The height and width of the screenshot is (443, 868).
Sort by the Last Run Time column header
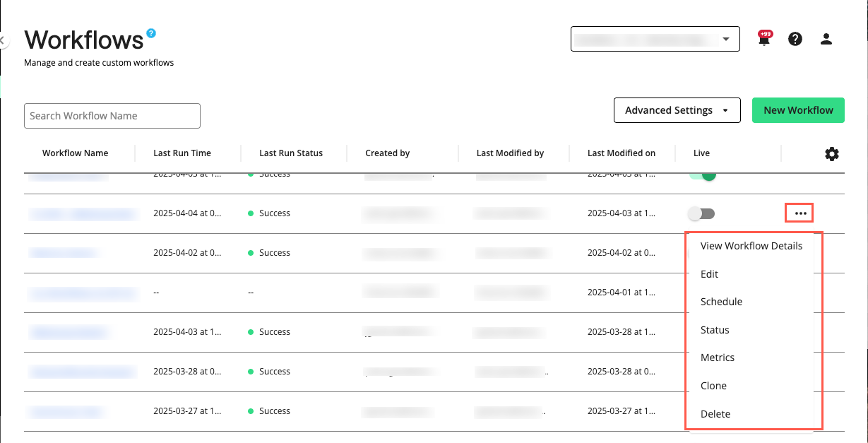[x=182, y=153]
